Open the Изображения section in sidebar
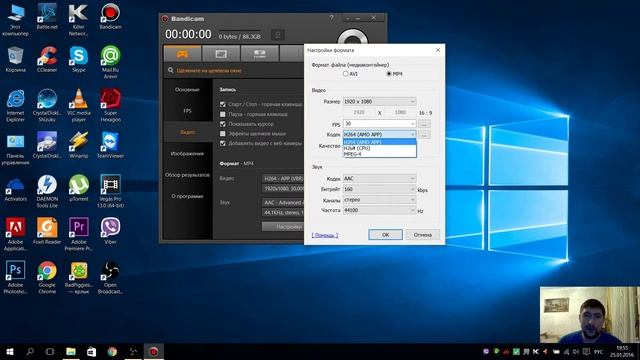The image size is (640, 360). click(x=187, y=154)
